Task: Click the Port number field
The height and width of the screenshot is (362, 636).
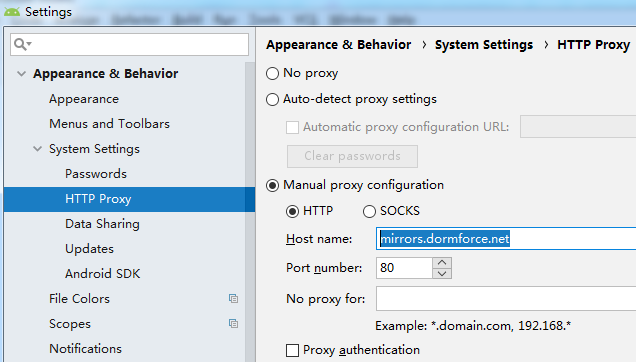Action: coord(404,268)
